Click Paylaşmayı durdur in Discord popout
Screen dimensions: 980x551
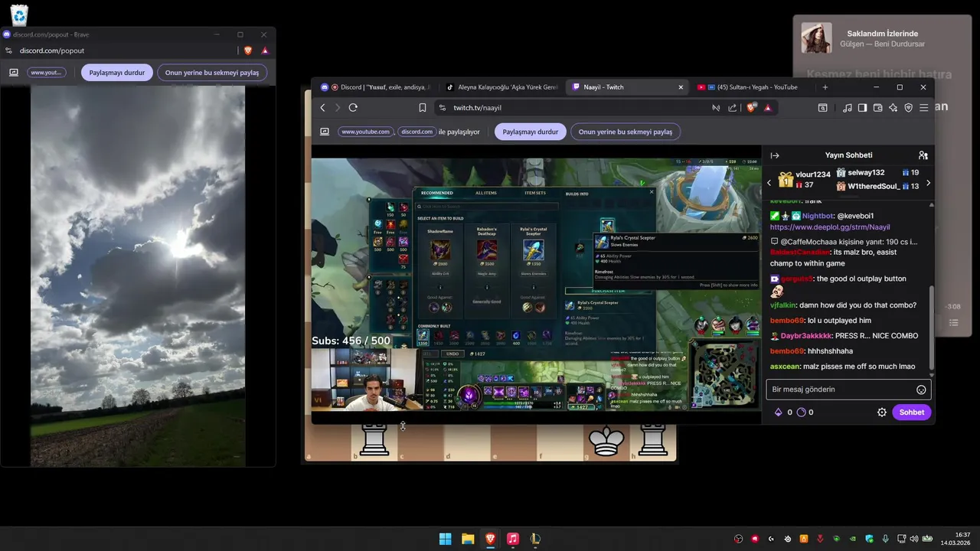click(x=117, y=73)
